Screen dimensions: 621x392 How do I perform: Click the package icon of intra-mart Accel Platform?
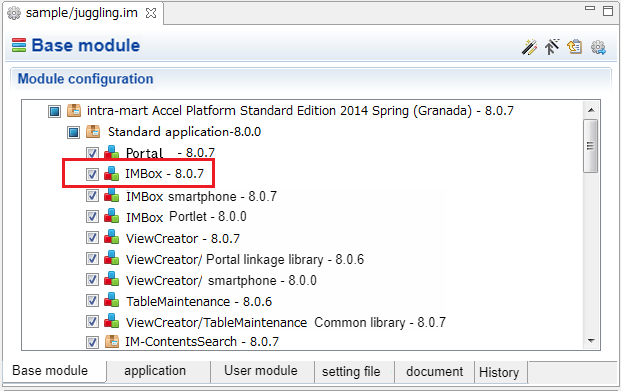click(x=74, y=110)
